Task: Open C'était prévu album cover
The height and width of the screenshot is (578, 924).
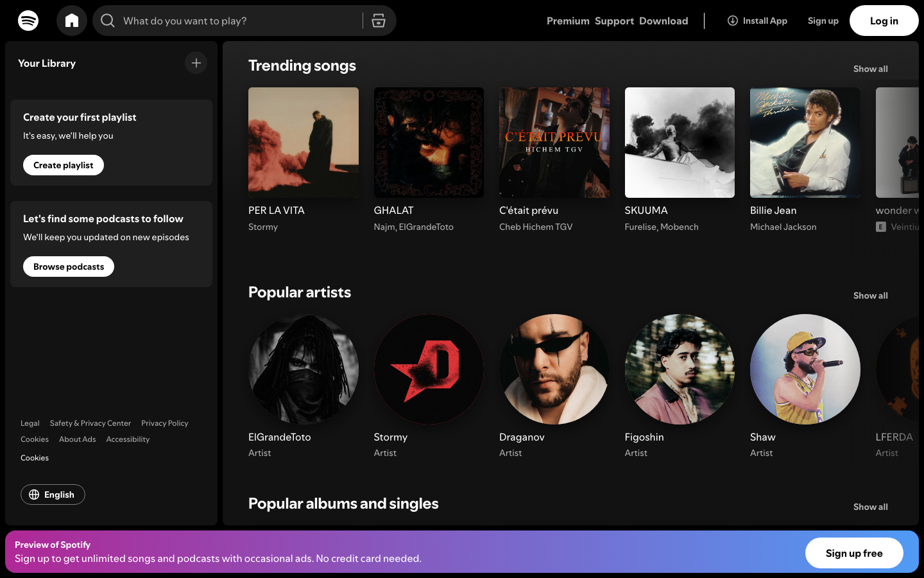Action: [554, 143]
